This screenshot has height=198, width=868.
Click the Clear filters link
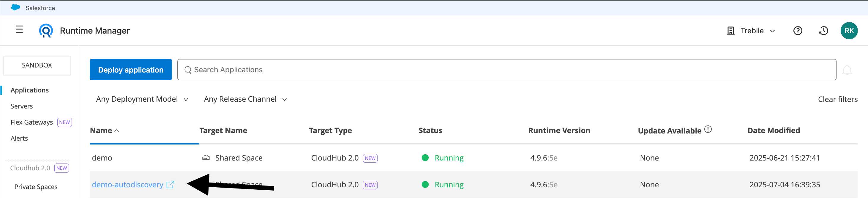[x=837, y=99]
